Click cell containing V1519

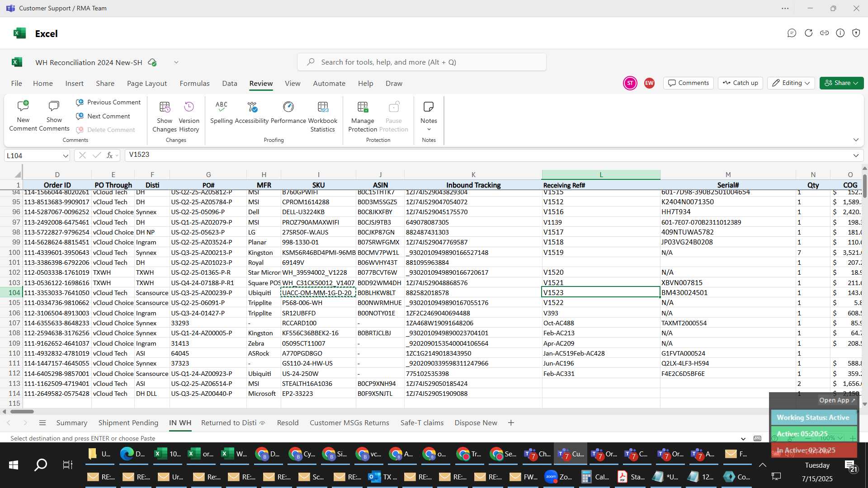click(x=601, y=253)
